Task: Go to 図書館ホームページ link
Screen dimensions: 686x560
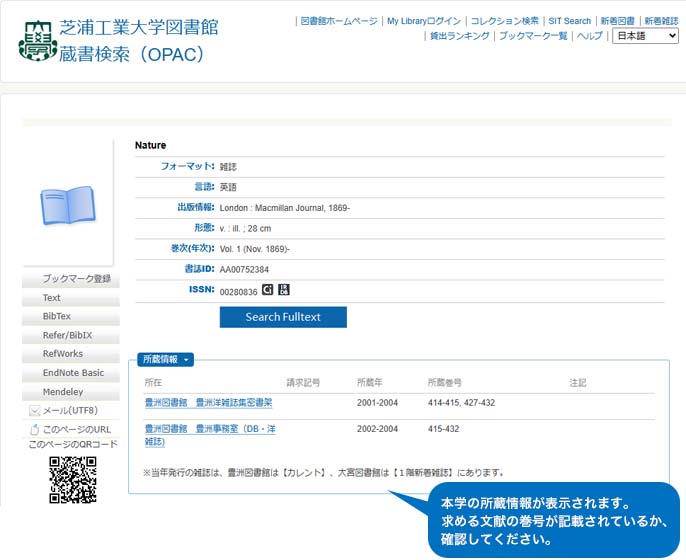Action: tap(339, 21)
